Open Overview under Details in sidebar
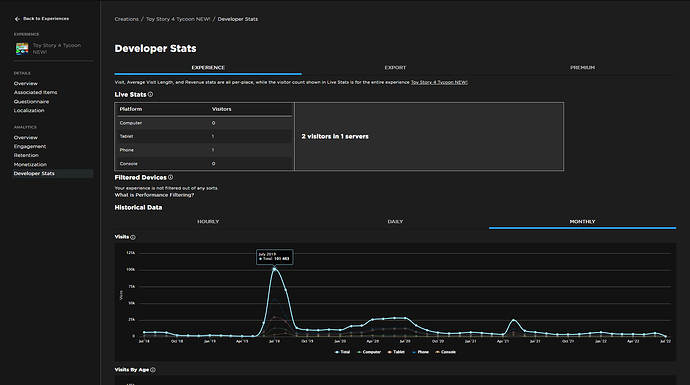 26,84
